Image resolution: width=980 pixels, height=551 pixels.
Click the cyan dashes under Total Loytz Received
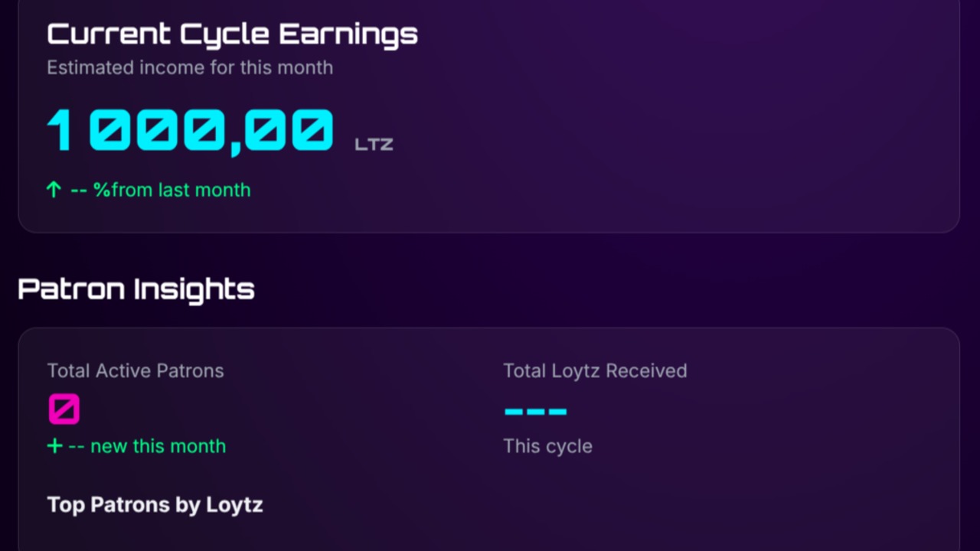(535, 412)
